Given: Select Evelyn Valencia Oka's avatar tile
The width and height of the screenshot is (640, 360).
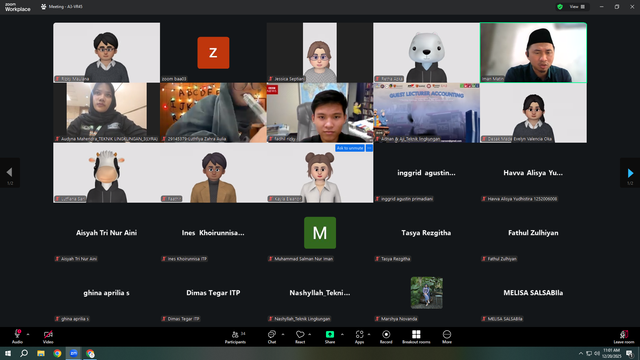Looking at the screenshot, I should tap(533, 113).
